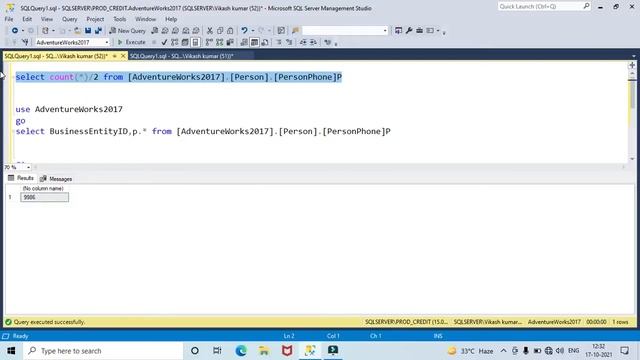The height and width of the screenshot is (360, 640).
Task: Click the Decrease Indent icon
Action: tap(303, 42)
